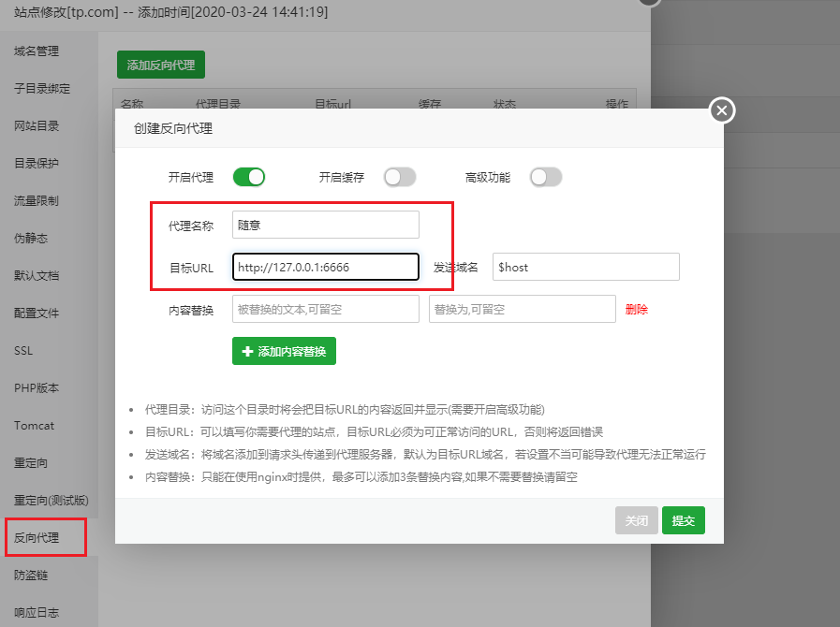Open the 伪静态 menu item

click(31, 239)
